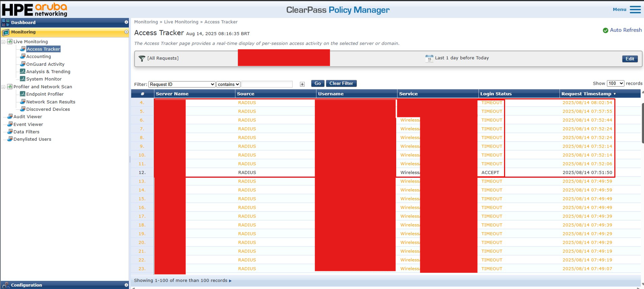Open Endpoint Profiler tree item
This screenshot has height=289, width=644.
click(x=45, y=94)
